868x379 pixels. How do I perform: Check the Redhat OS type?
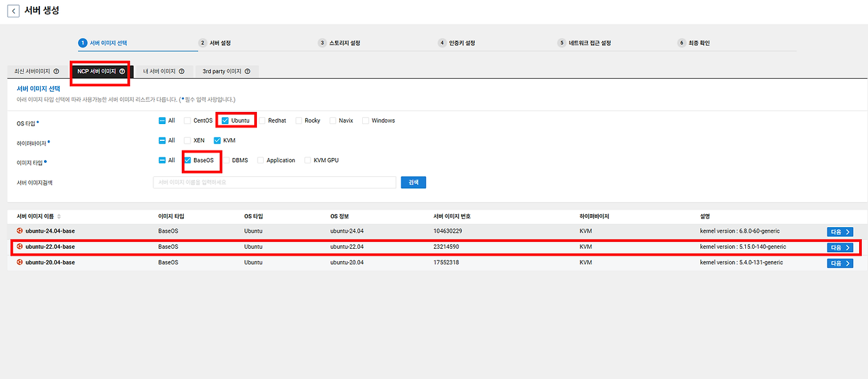262,121
